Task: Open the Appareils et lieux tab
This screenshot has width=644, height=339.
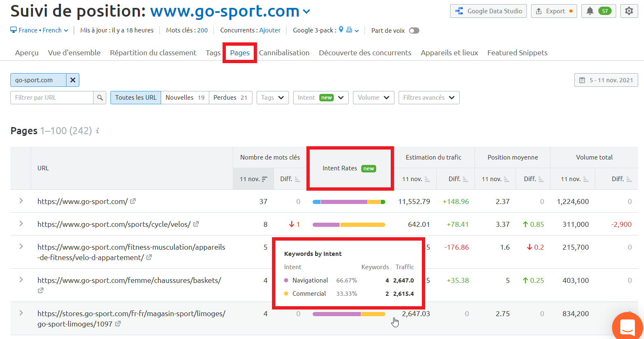Action: [x=449, y=53]
